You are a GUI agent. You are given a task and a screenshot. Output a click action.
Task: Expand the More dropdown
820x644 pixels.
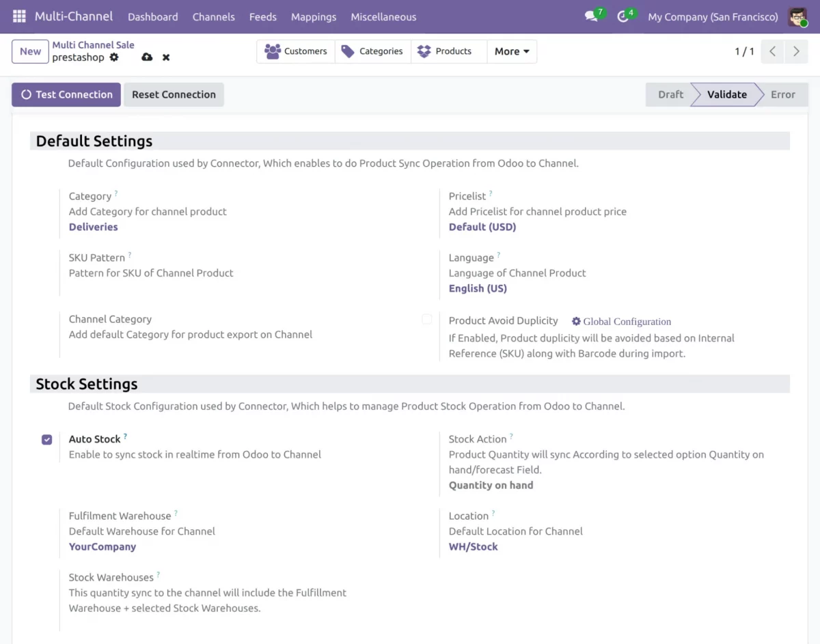pyautogui.click(x=512, y=51)
